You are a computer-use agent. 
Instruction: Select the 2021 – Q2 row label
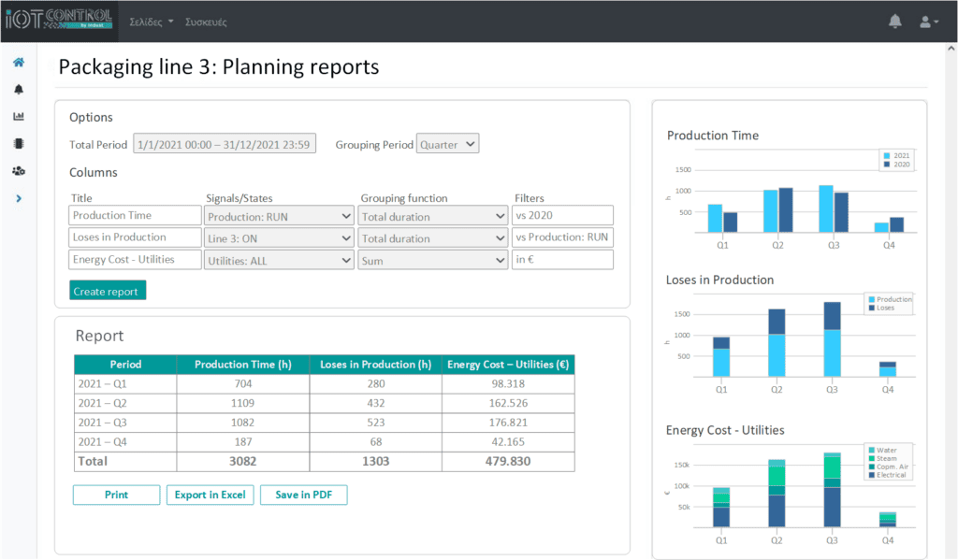click(103, 403)
